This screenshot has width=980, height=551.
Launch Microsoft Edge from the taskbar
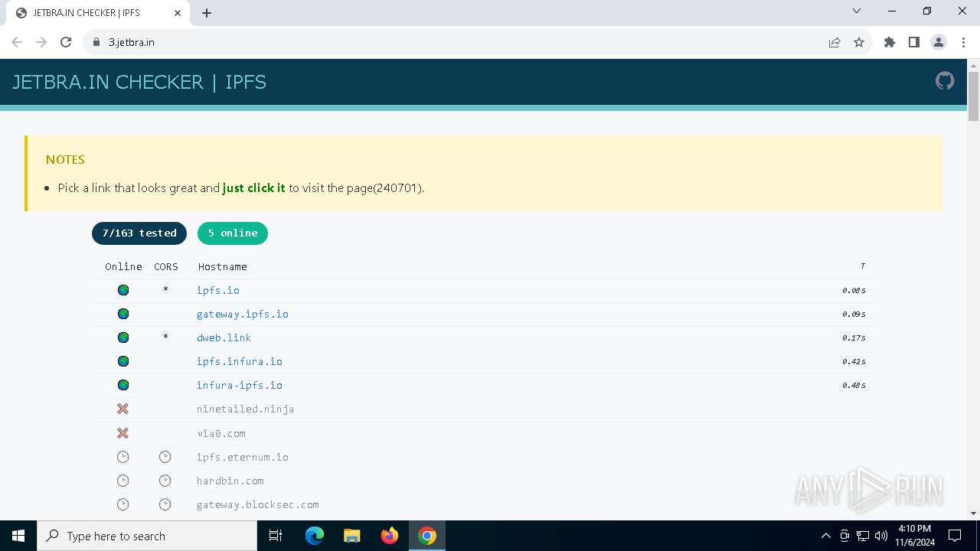(315, 536)
